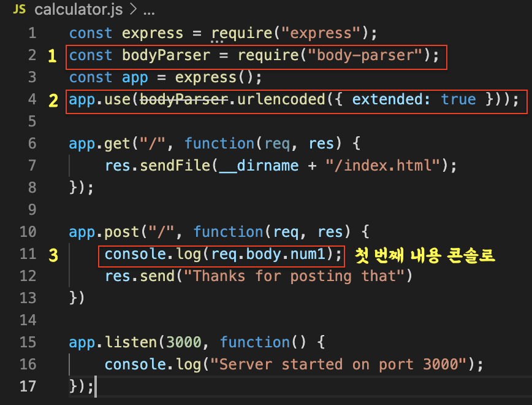532x405 pixels.
Task: Click res.send on line 12
Action: tap(140, 276)
